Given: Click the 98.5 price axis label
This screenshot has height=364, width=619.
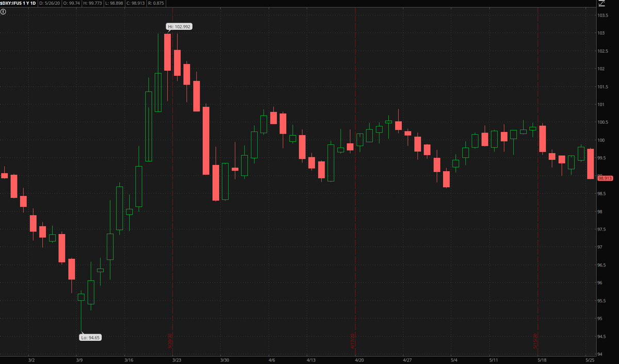Looking at the screenshot, I should 602,193.
